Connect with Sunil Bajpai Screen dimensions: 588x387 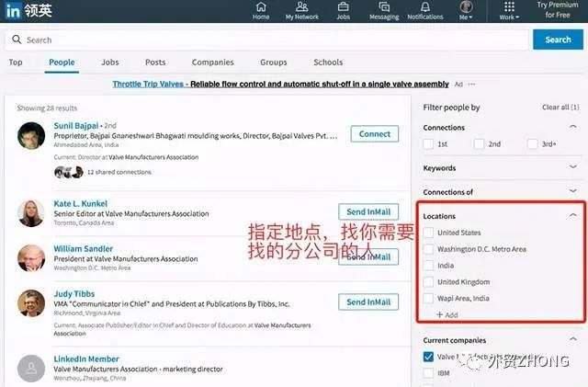pyautogui.click(x=375, y=134)
